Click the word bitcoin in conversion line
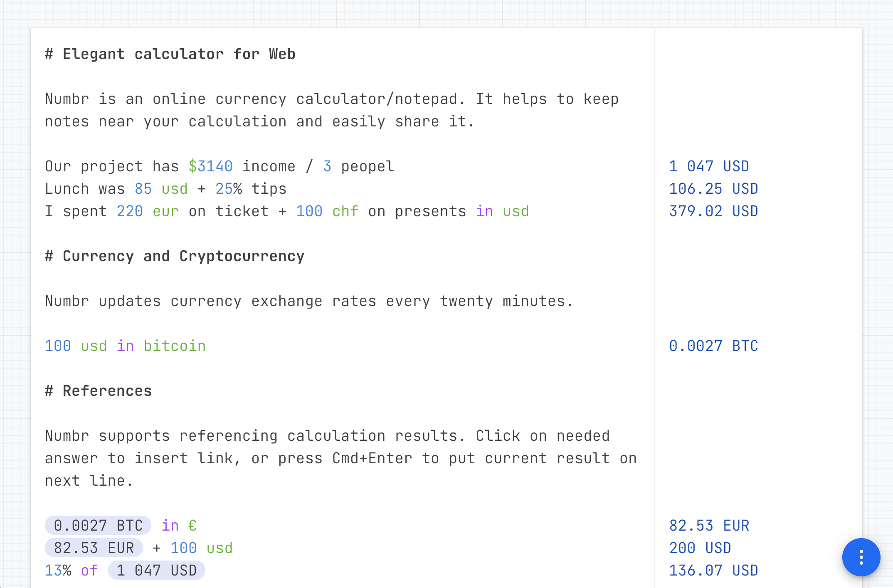Screen dimensions: 893x588 pos(175,346)
